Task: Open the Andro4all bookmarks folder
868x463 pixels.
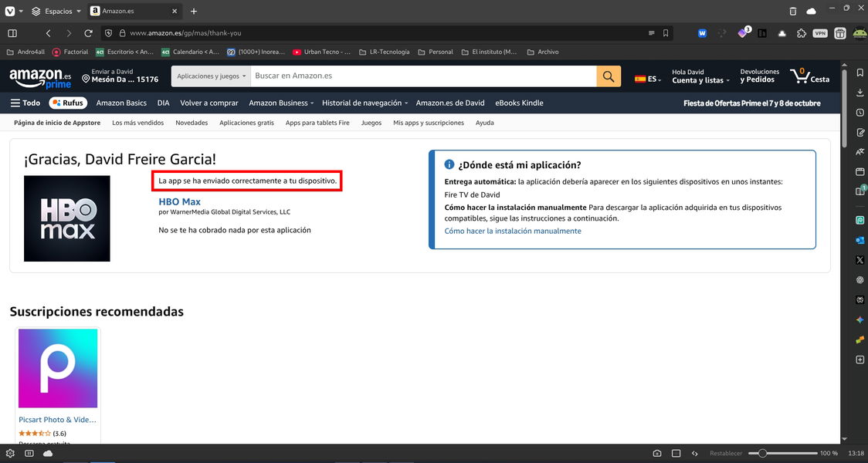Action: [25, 52]
